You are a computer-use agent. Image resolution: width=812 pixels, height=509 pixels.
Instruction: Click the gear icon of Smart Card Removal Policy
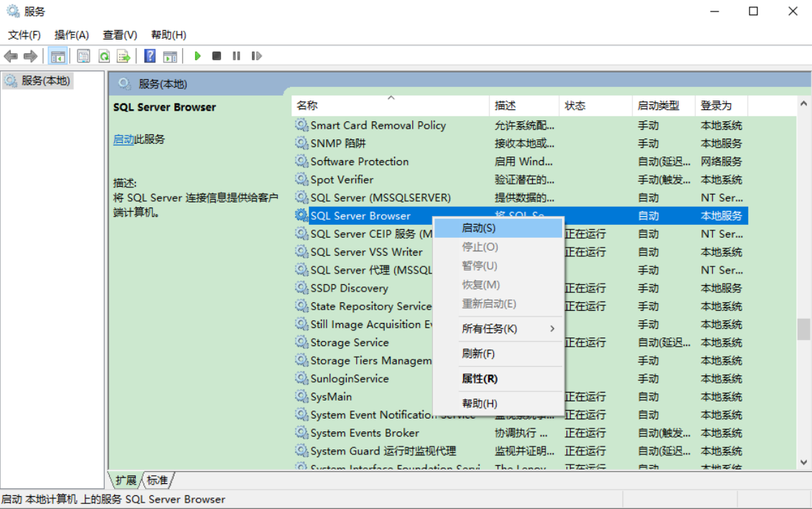coord(302,125)
